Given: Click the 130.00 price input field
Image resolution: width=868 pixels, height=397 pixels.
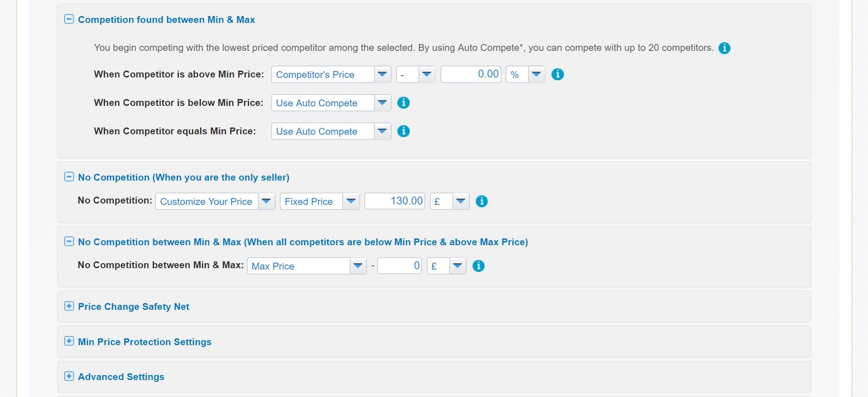Looking at the screenshot, I should [x=395, y=201].
